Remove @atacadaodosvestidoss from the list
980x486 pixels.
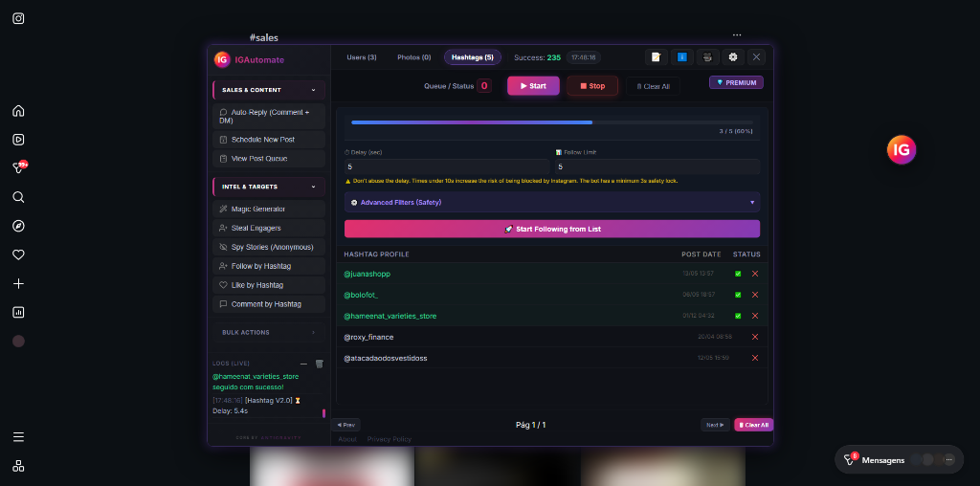pos(755,358)
